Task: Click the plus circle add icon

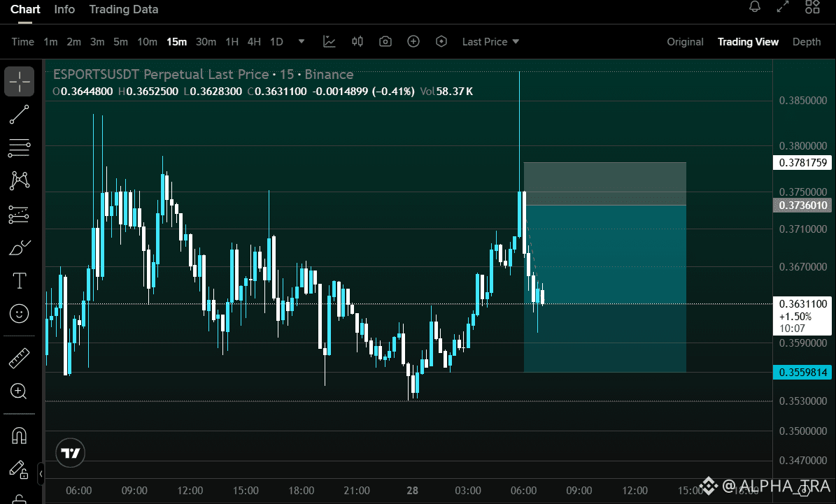Action: click(x=413, y=41)
